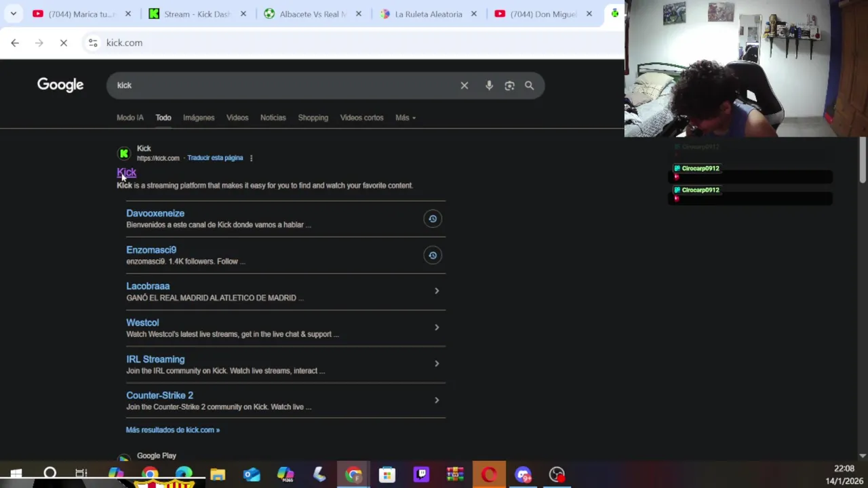Expand the 'Más' filter dropdown

point(406,117)
